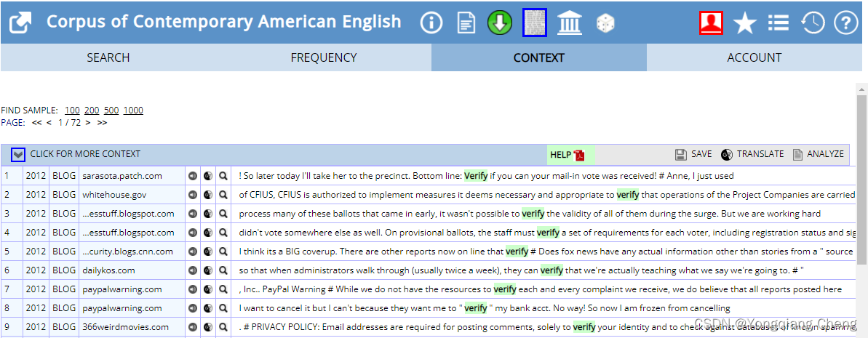Click the whitehouse.gov source cell
This screenshot has height=338, width=868.
pyautogui.click(x=132, y=195)
